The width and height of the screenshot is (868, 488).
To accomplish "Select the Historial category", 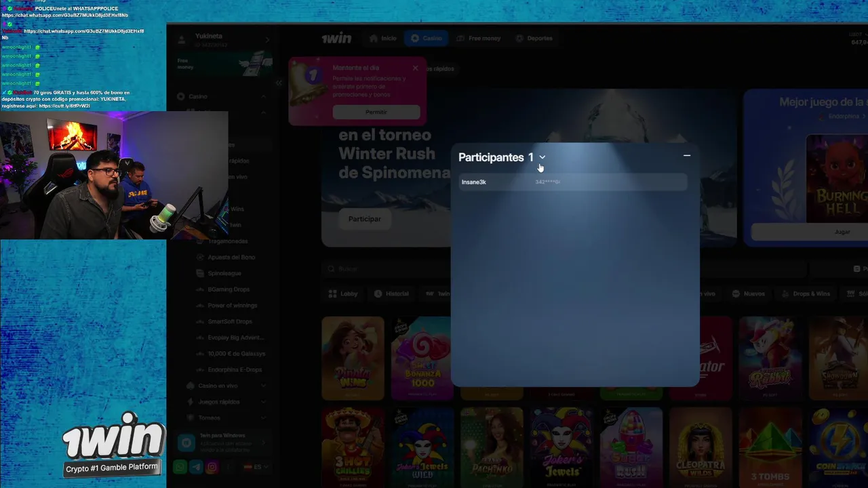I will tap(391, 293).
